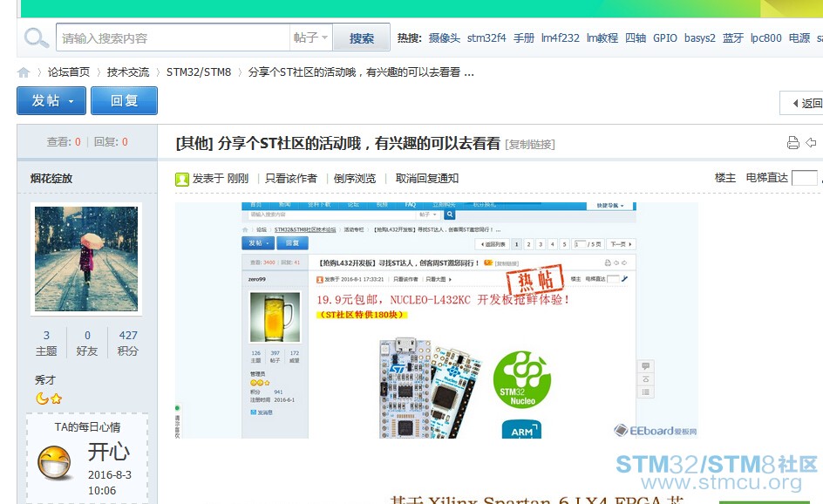This screenshot has height=504, width=823.
Task: Click the moon rank icon under 秀才
Action: [42, 398]
